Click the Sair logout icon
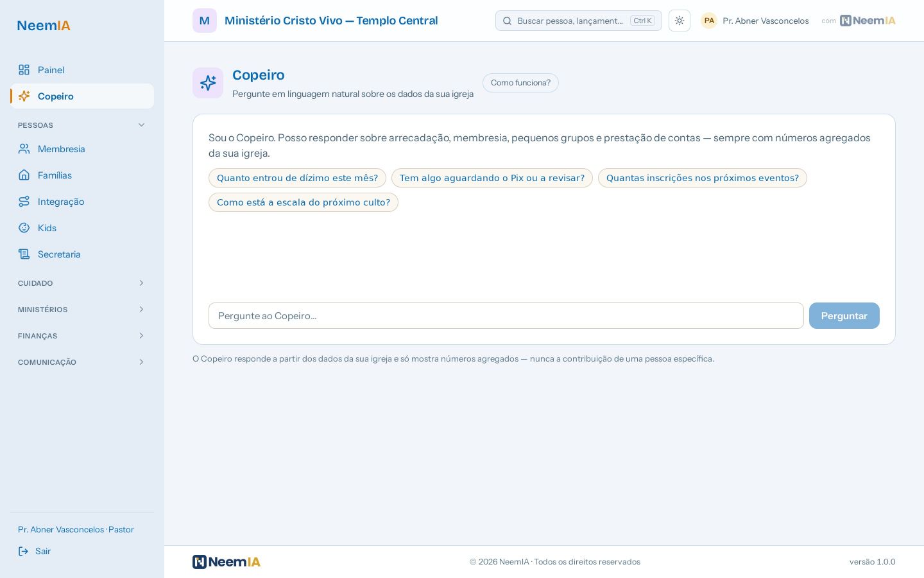The height and width of the screenshot is (578, 924). pyautogui.click(x=23, y=551)
